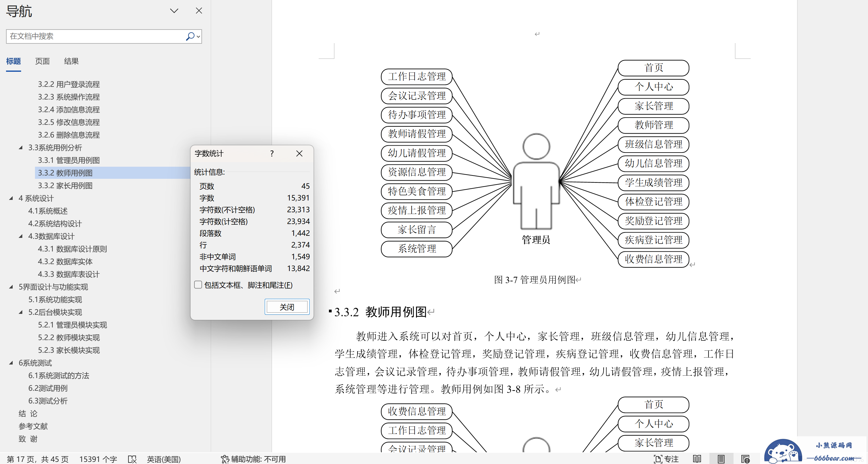Go to heading 3.3.2 家长用例图
Screen dimensions: 868x464
point(65,186)
